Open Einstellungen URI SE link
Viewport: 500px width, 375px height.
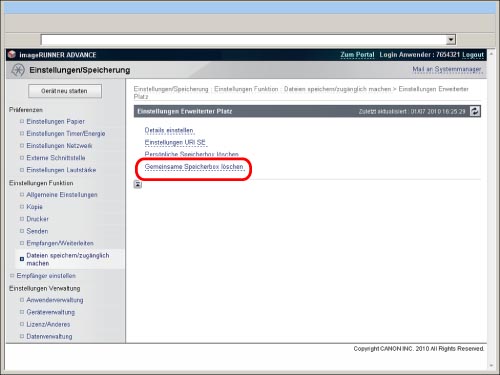click(x=175, y=143)
